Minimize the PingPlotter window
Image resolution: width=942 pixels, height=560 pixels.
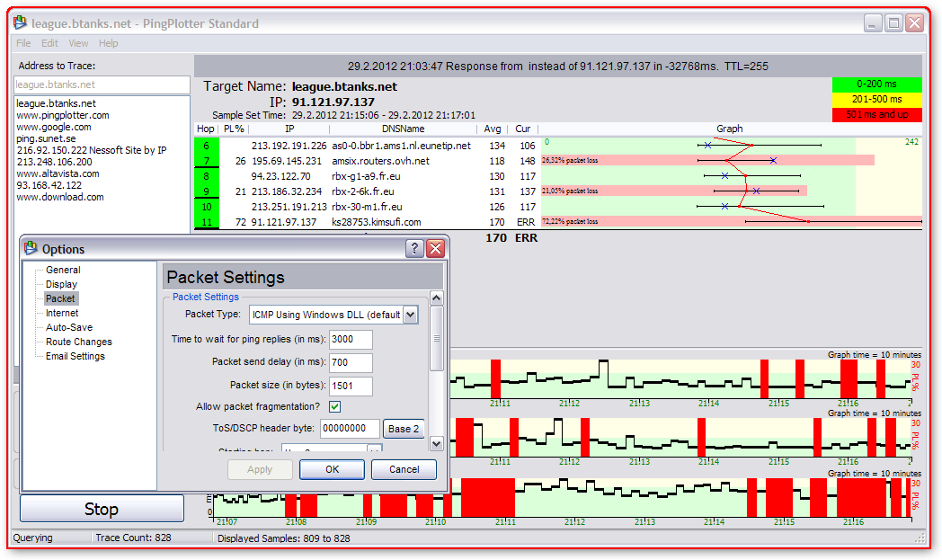point(873,23)
